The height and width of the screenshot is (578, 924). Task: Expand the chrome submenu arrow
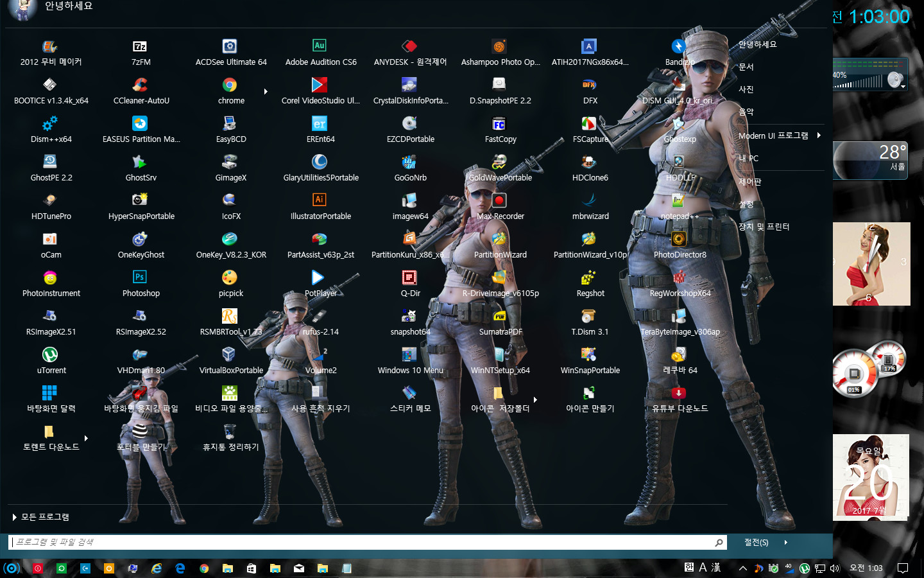[266, 91]
